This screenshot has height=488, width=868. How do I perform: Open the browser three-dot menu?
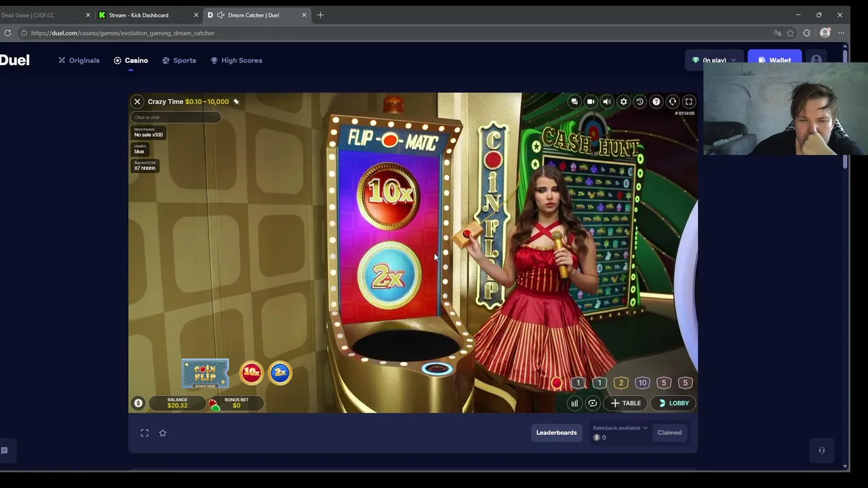coord(842,33)
